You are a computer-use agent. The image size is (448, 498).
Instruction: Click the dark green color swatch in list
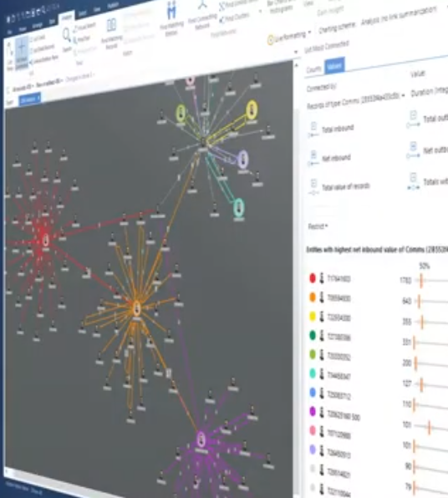313,335
